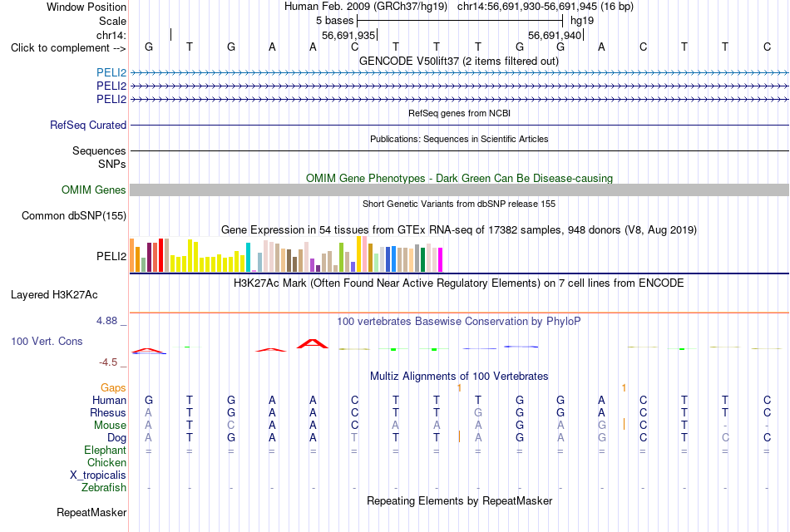This screenshot has height=532, width=790.
Task: Select the RefSeq Curated track label
Action: coord(88,125)
